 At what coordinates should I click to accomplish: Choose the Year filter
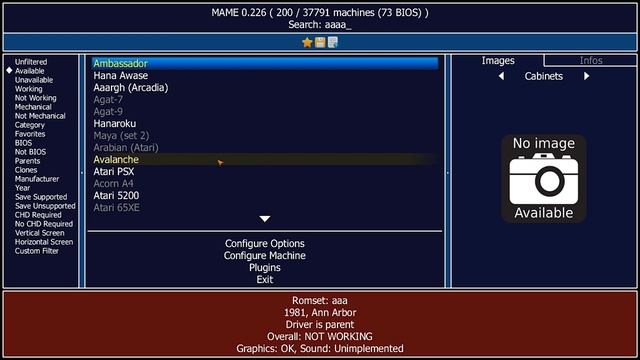22,188
